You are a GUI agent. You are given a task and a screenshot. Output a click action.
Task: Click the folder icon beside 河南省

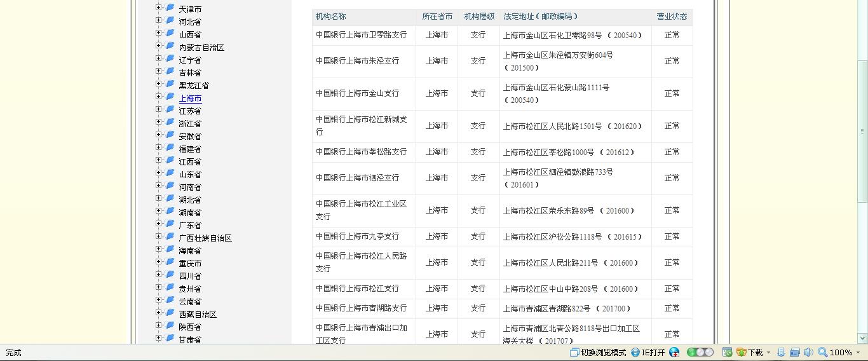tap(170, 186)
